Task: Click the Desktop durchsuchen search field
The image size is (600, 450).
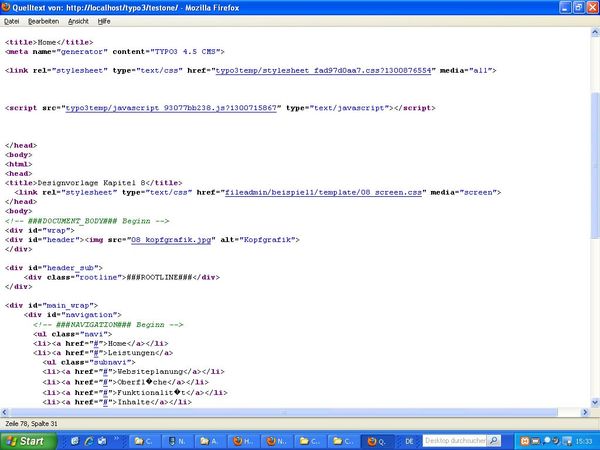Action: (x=455, y=441)
